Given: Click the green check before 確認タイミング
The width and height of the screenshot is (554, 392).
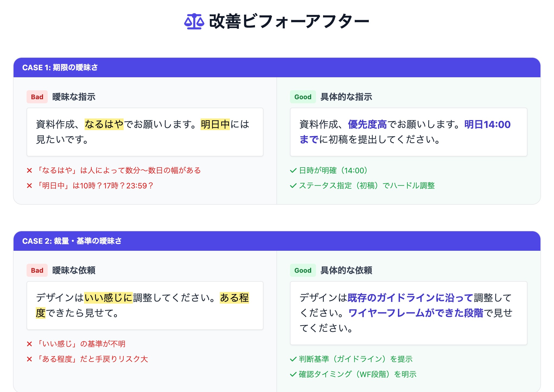Looking at the screenshot, I should click(293, 374).
